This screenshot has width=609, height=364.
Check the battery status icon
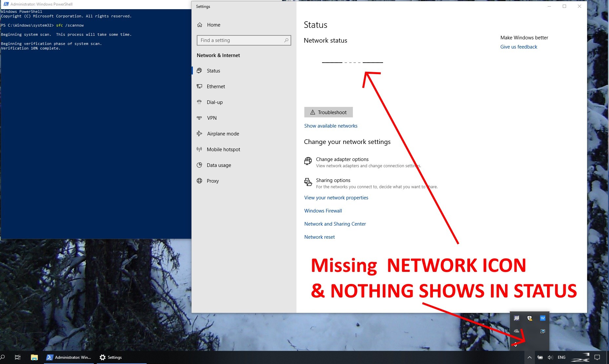click(x=540, y=357)
